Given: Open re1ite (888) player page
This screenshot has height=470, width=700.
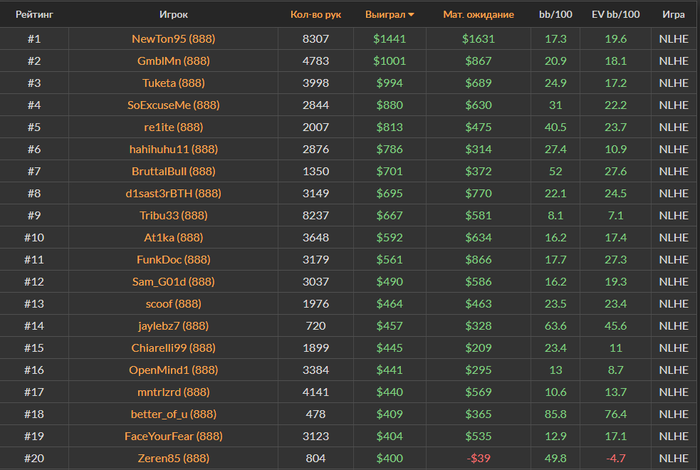Looking at the screenshot, I should pyautogui.click(x=173, y=127).
